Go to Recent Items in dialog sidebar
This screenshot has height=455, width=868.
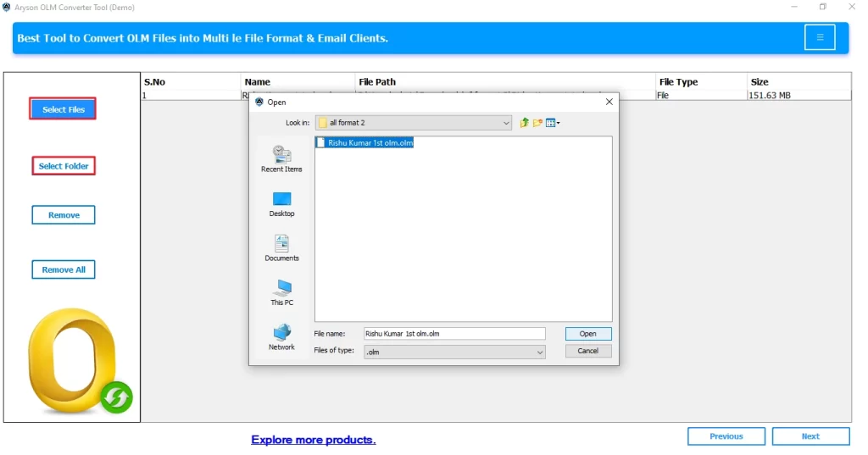(281, 158)
